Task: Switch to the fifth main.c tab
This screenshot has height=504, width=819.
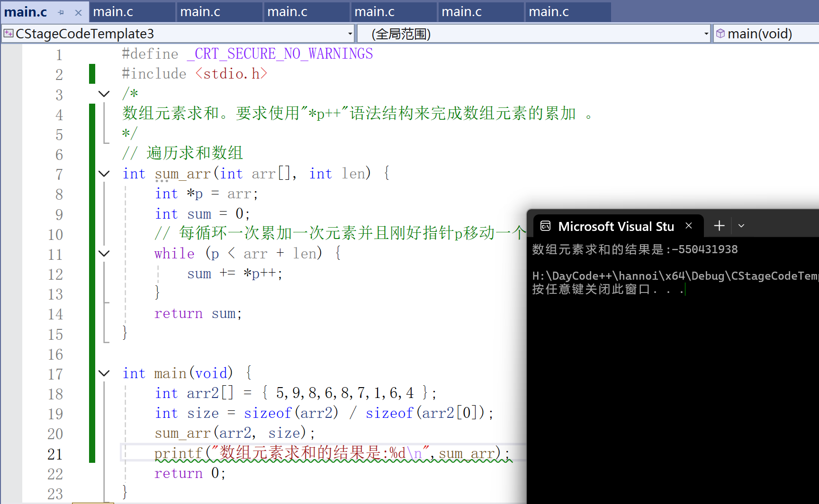Action: pyautogui.click(x=394, y=12)
